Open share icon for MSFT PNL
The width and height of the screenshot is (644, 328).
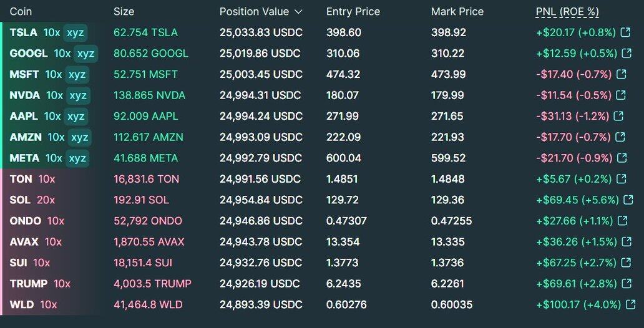pyautogui.click(x=621, y=74)
